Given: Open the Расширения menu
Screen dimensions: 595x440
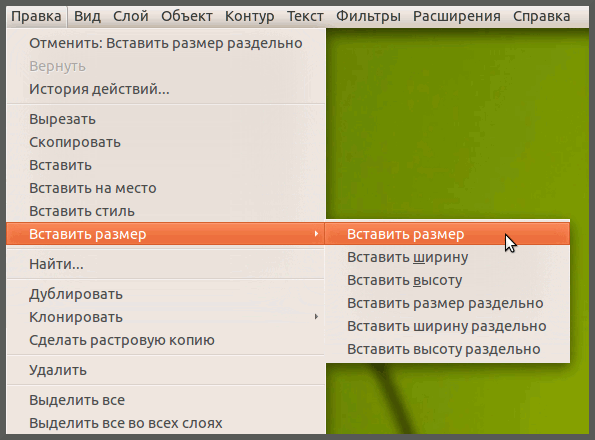Looking at the screenshot, I should pos(456,16).
